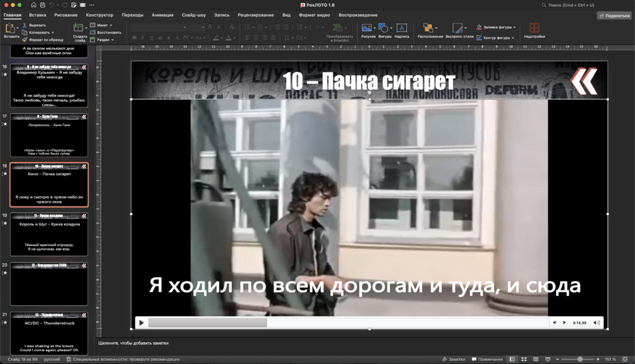Open the Переходы tab

tap(133, 15)
